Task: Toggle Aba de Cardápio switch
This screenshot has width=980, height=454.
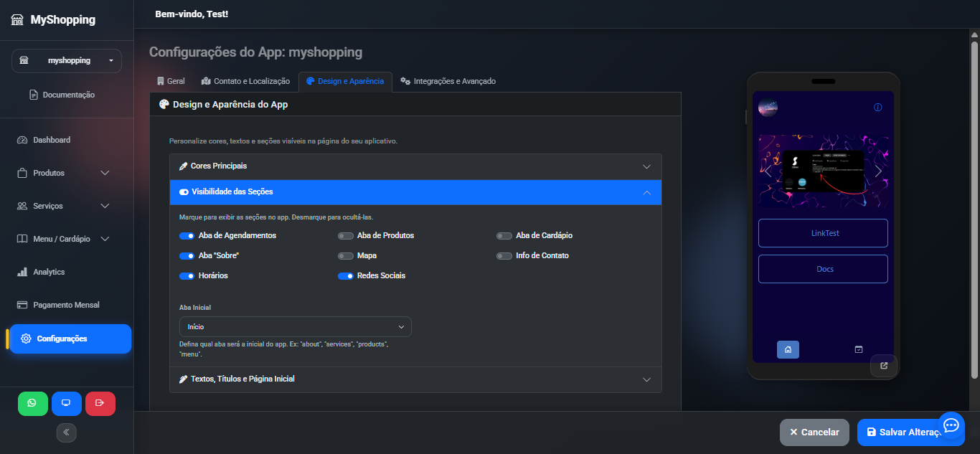Action: coord(504,235)
